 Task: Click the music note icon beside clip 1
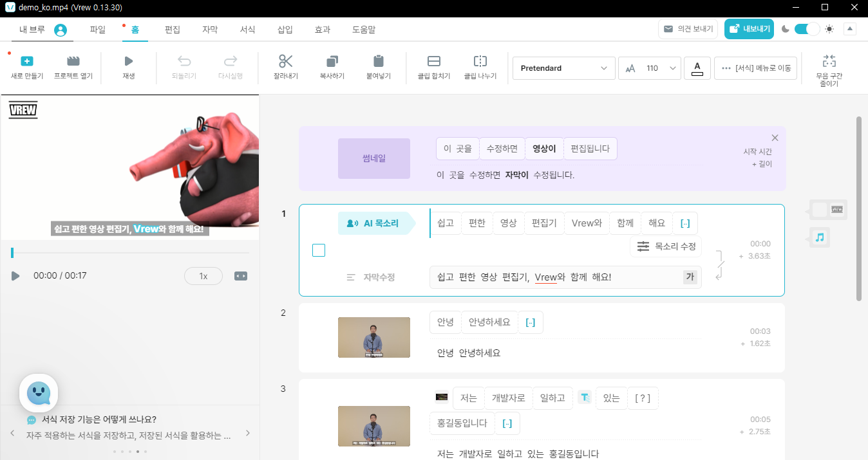(x=819, y=237)
